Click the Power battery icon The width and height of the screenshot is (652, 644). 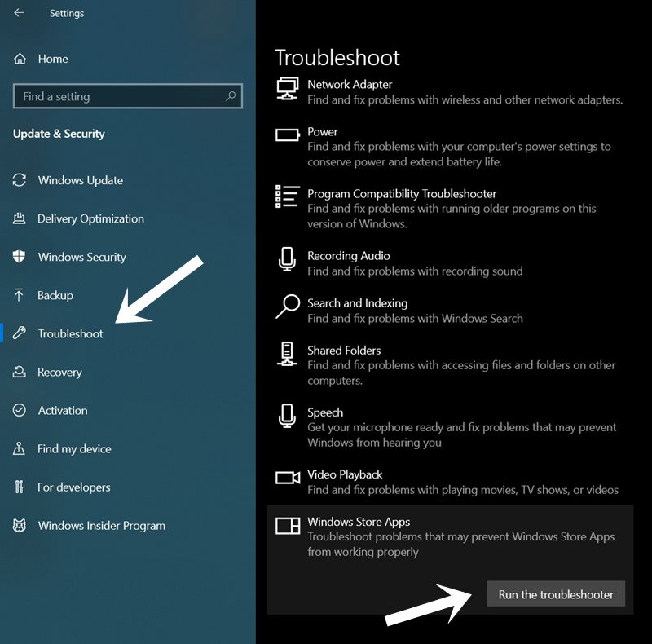tap(288, 135)
